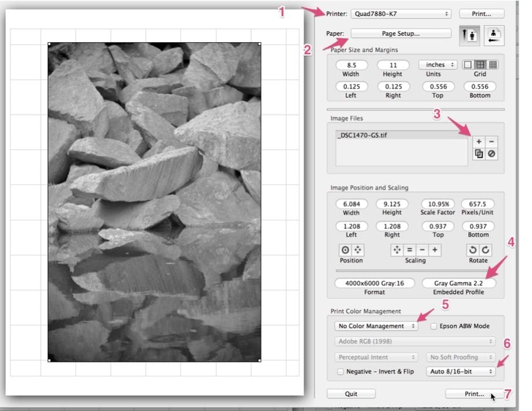Enable Epson ABW Mode checkbox
This screenshot has height=411, width=532.
[434, 326]
